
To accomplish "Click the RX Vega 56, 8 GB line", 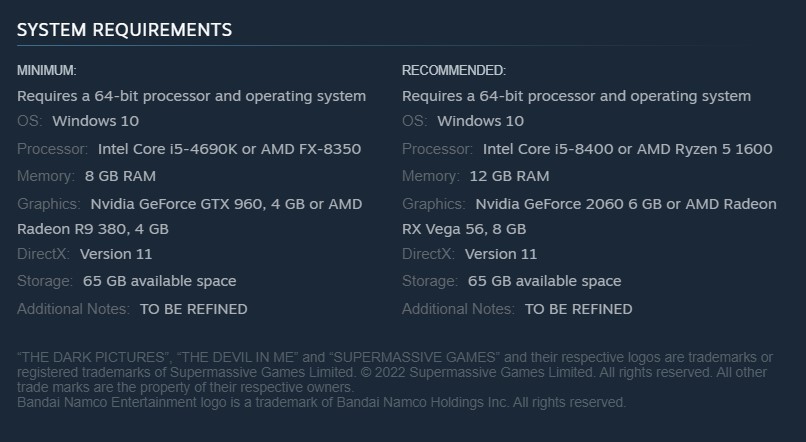I will click(x=464, y=229).
